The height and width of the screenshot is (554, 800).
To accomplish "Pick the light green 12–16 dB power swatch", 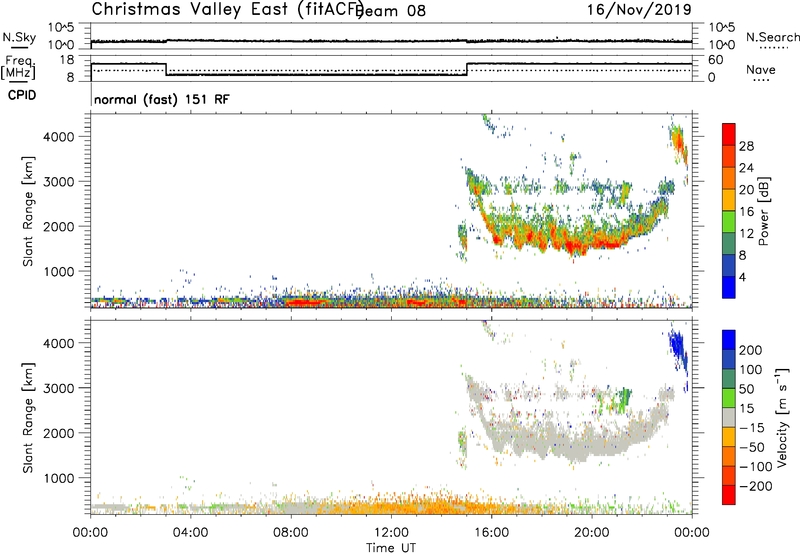I will 729,222.
